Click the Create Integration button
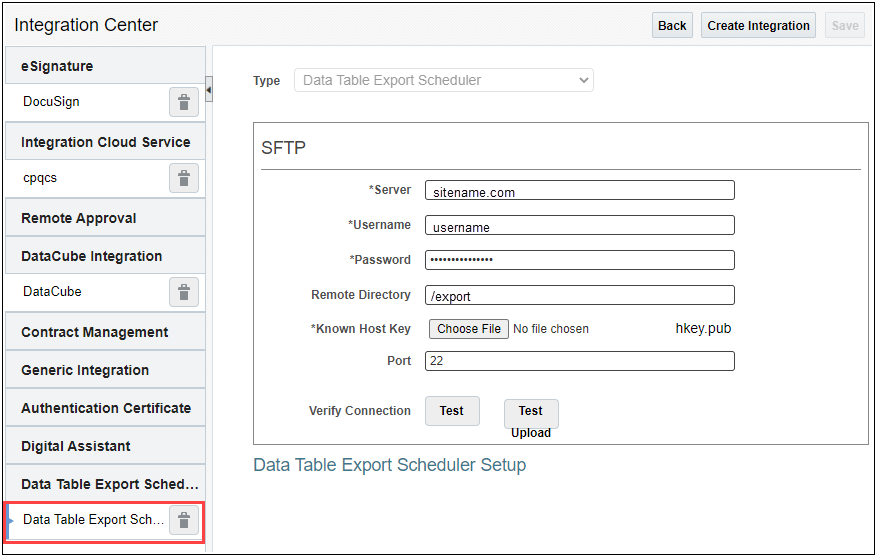This screenshot has height=557, width=877. 758,25
